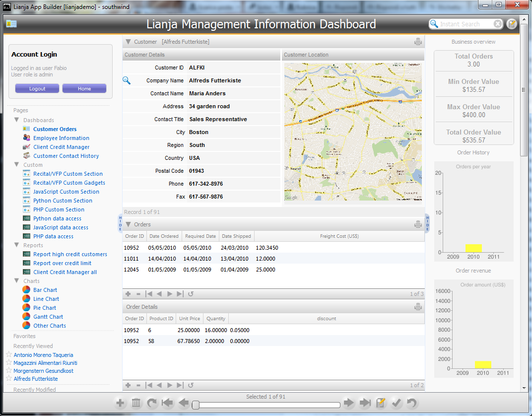532x416 pixels.
Task: Open the JavaScript data access page
Action: click(x=61, y=227)
